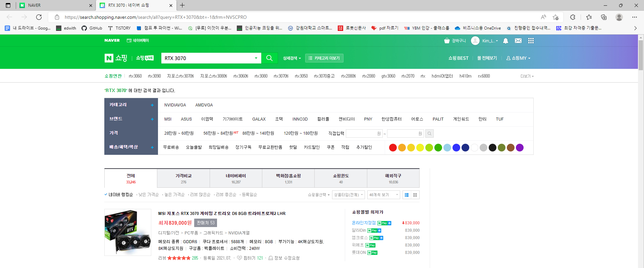
Task: Filter by the ASUS brand
Action: [x=186, y=119]
